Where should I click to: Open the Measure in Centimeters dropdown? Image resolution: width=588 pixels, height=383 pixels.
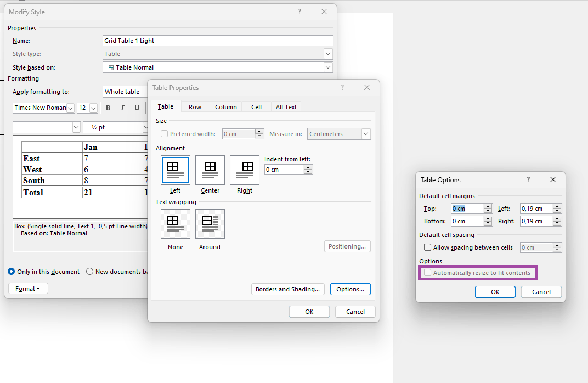point(366,134)
